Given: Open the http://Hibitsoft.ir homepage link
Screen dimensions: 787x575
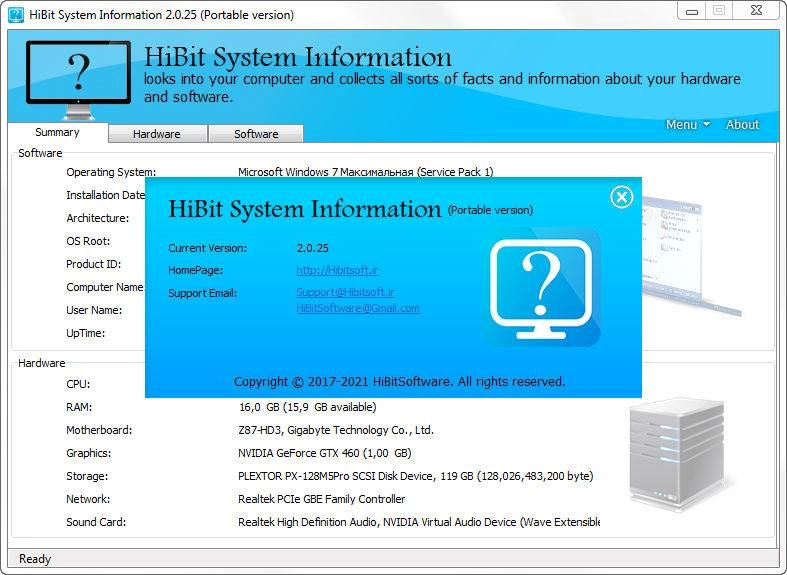Looking at the screenshot, I should click(337, 270).
